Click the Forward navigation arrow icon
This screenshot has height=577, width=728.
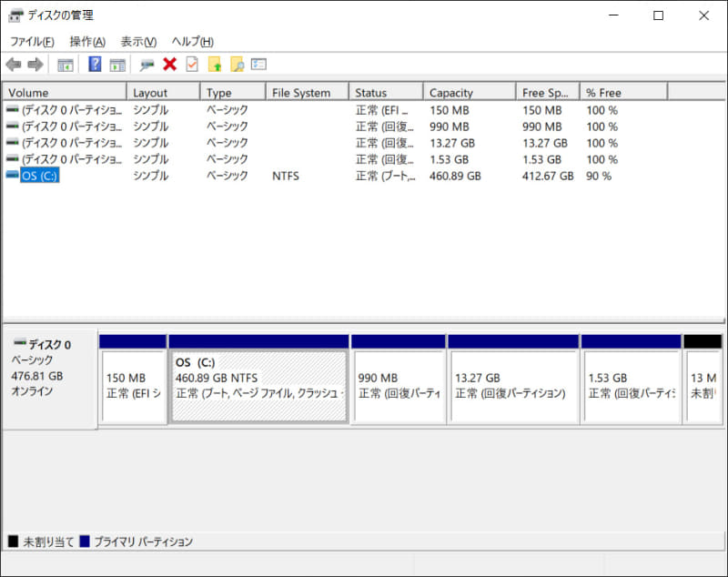35,64
